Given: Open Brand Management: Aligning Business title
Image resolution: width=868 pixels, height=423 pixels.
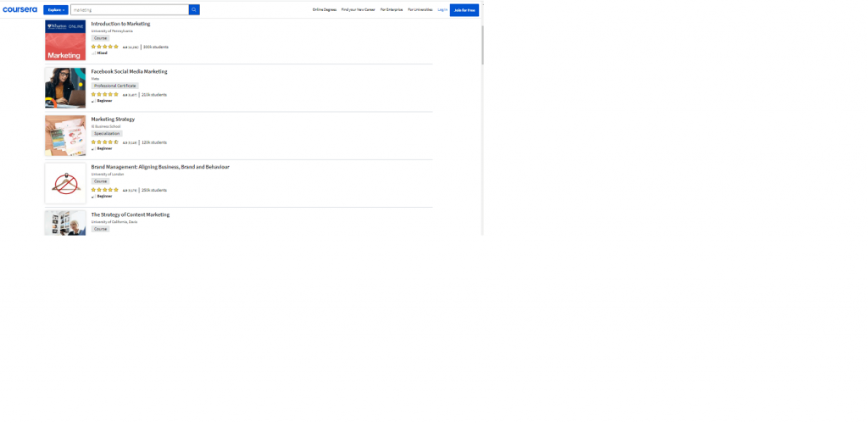Looking at the screenshot, I should point(160,167).
